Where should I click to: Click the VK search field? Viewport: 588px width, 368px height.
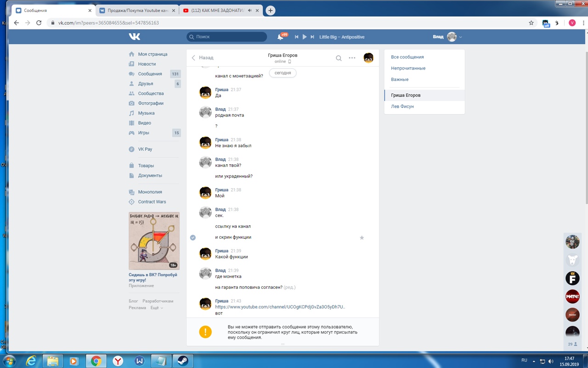(x=227, y=37)
